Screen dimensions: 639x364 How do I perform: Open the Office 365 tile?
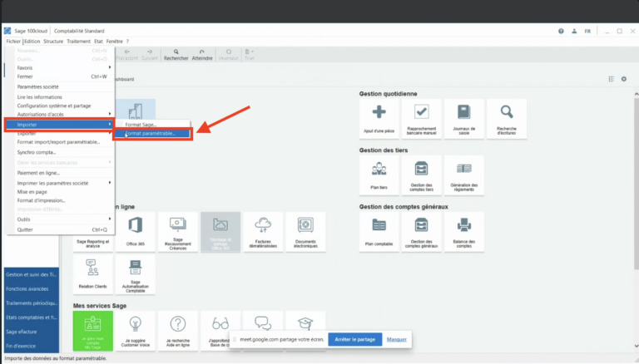click(136, 232)
